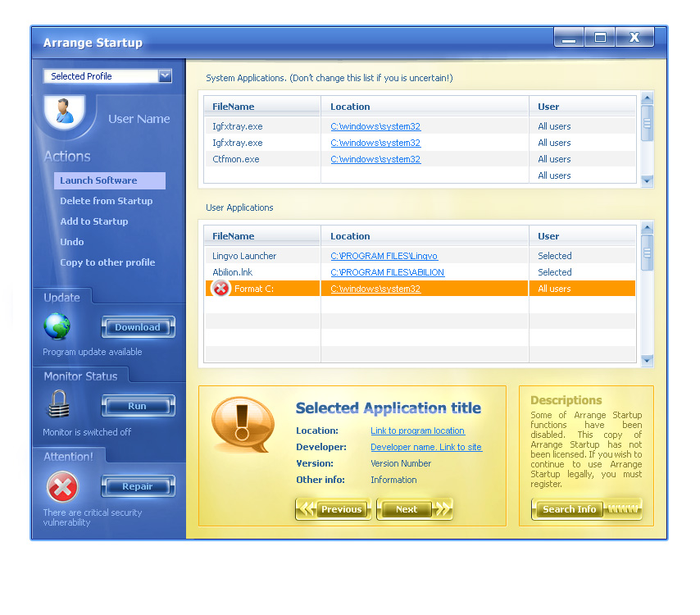Screen dimensions: 700x615
Task: Click the Repair button
Action: click(x=138, y=486)
